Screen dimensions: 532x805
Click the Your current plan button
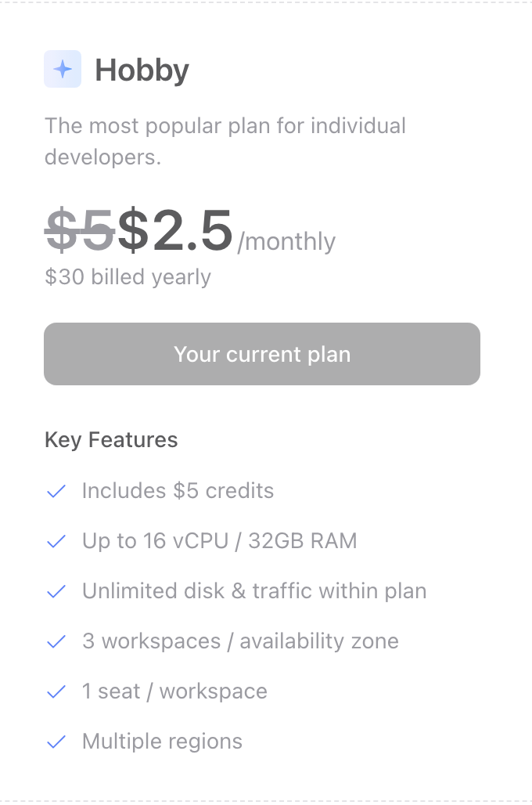(262, 354)
